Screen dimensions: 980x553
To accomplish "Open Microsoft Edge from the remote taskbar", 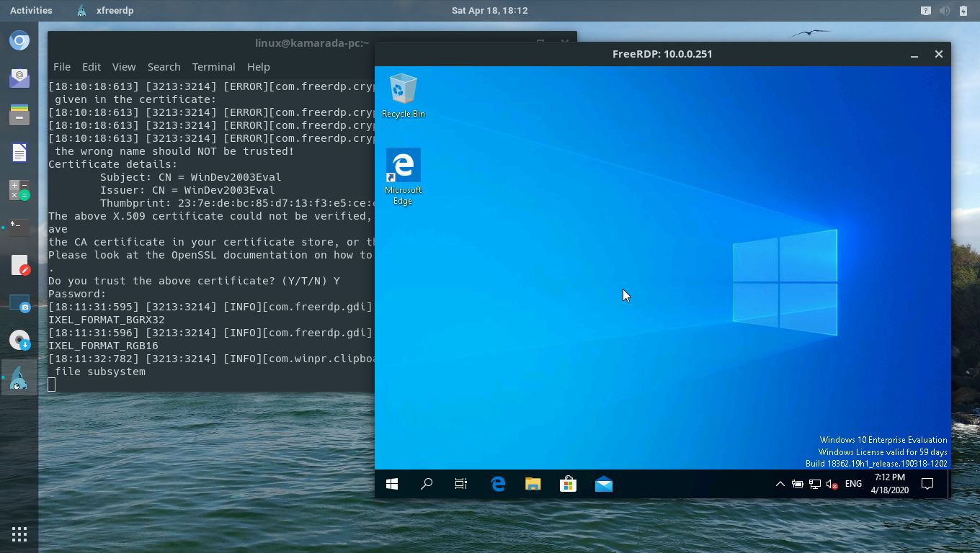I will point(498,483).
